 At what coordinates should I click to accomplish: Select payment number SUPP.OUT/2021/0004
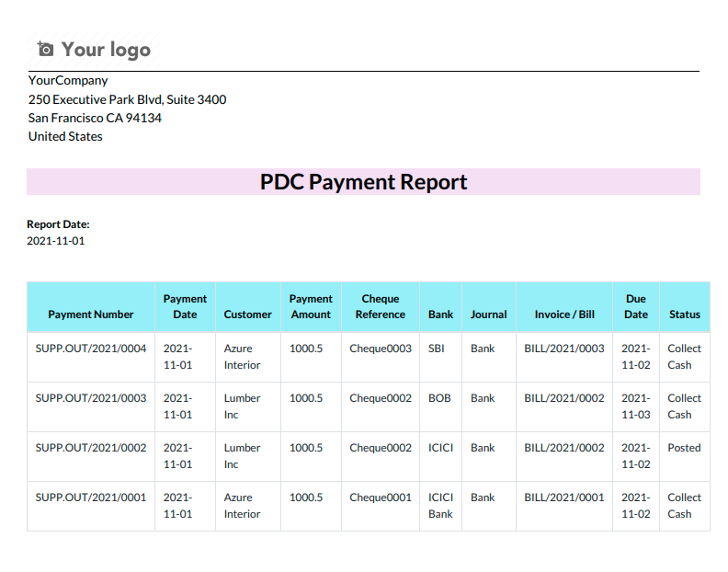coord(91,349)
